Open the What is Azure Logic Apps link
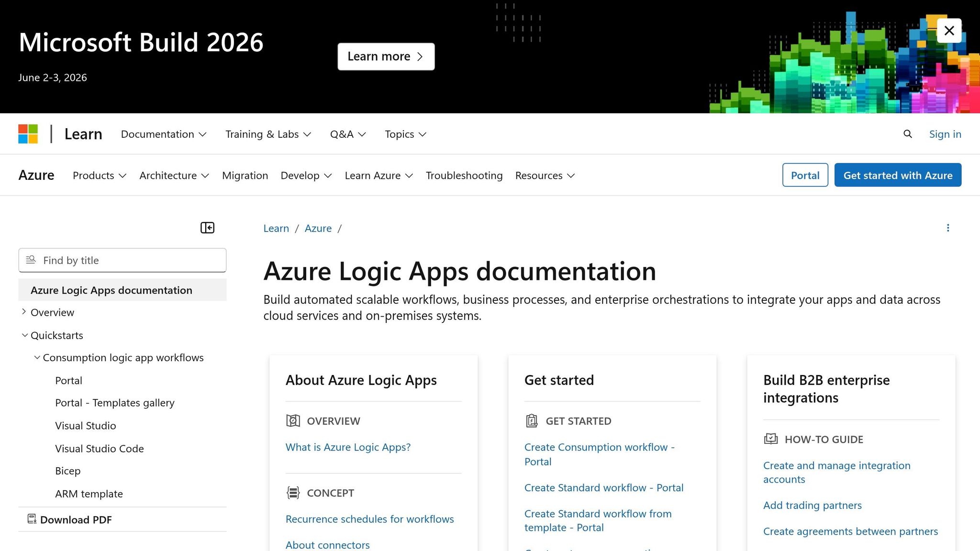Screen dimensions: 980x551 coord(348,447)
